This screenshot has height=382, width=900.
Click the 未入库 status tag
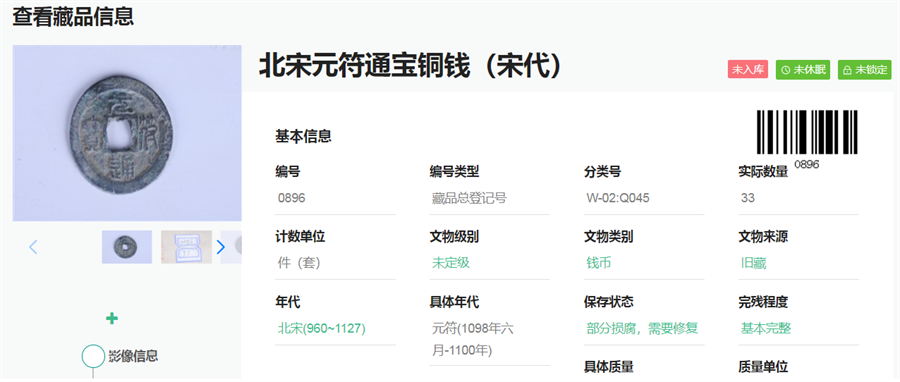point(748,69)
